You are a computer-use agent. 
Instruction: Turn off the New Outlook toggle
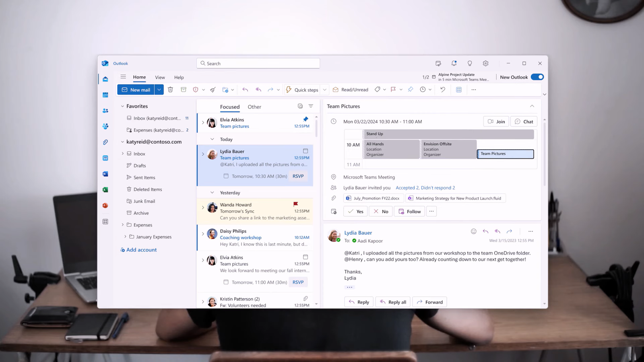(x=537, y=77)
